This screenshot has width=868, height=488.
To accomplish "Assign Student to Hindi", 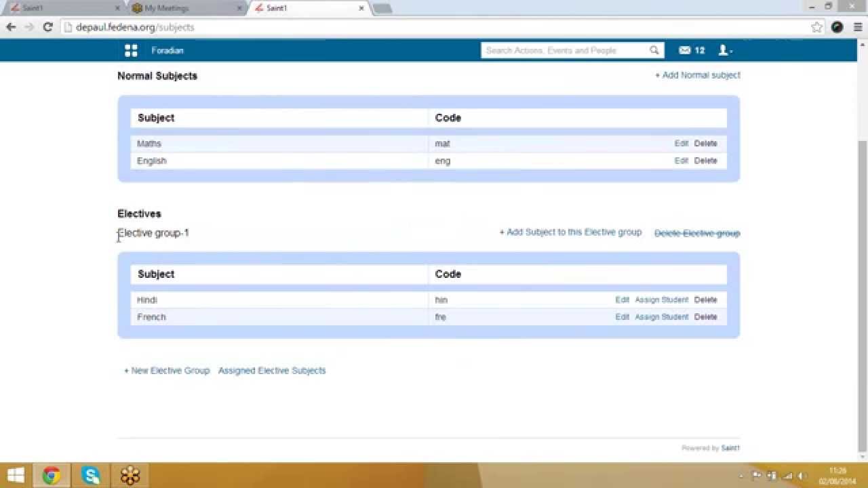I will (662, 300).
